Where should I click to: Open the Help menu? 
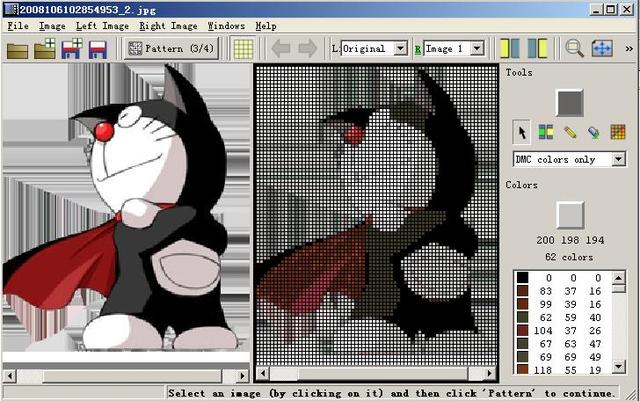click(x=266, y=26)
